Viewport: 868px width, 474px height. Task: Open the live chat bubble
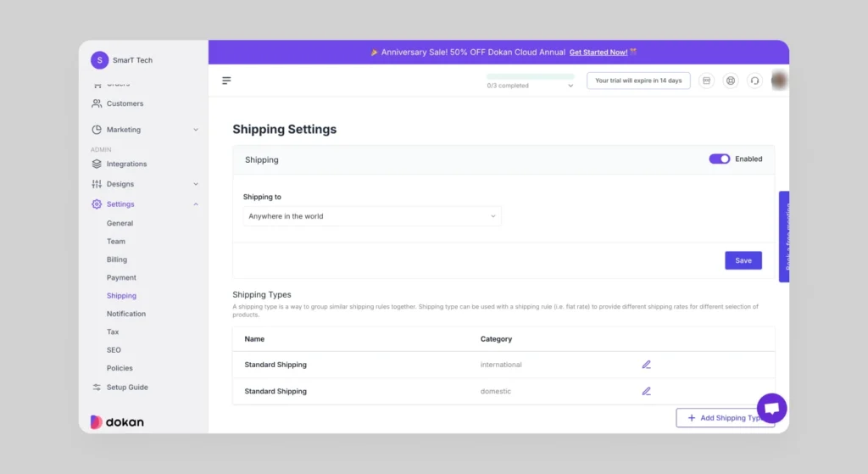click(x=771, y=408)
